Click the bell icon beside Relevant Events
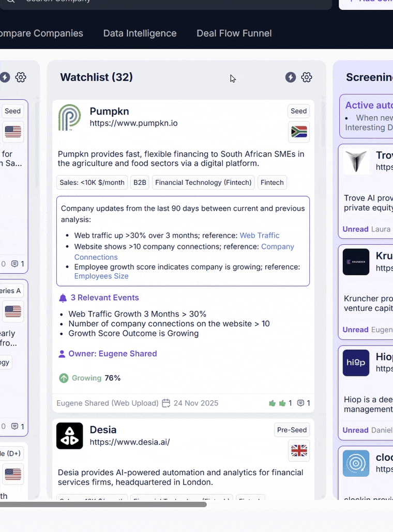 pyautogui.click(x=63, y=298)
